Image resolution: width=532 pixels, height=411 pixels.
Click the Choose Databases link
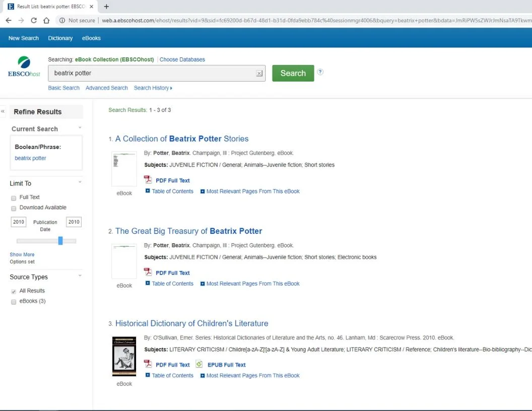click(x=182, y=59)
